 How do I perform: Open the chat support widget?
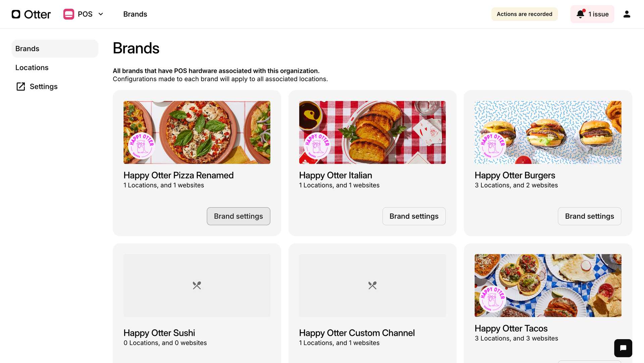623,348
